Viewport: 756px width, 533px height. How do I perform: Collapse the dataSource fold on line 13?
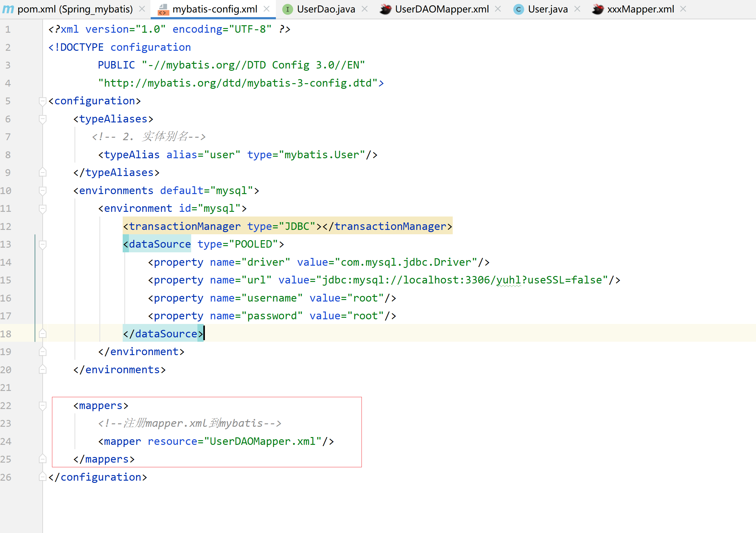42,245
